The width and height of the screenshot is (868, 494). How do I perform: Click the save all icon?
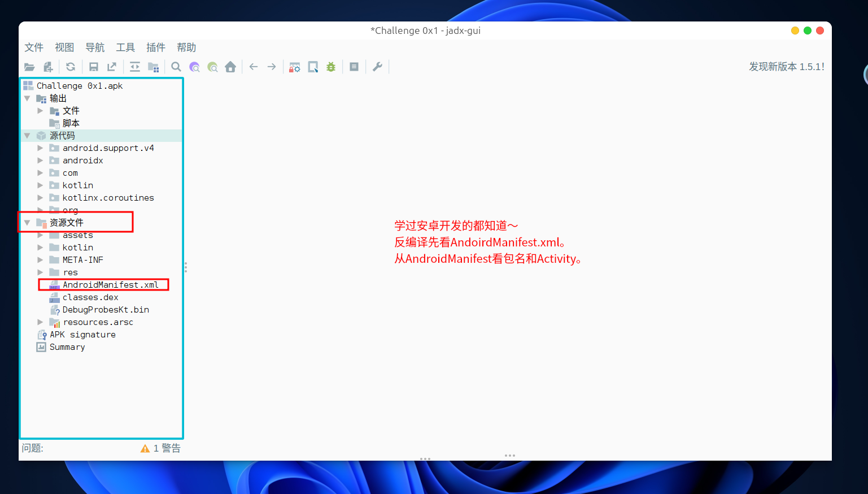[94, 67]
